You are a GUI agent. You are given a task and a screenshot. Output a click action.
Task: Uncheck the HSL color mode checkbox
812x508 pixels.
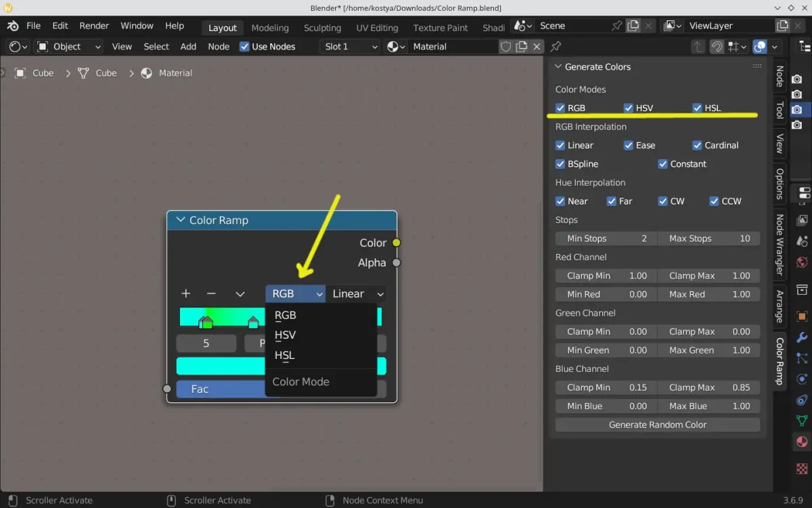(x=697, y=108)
